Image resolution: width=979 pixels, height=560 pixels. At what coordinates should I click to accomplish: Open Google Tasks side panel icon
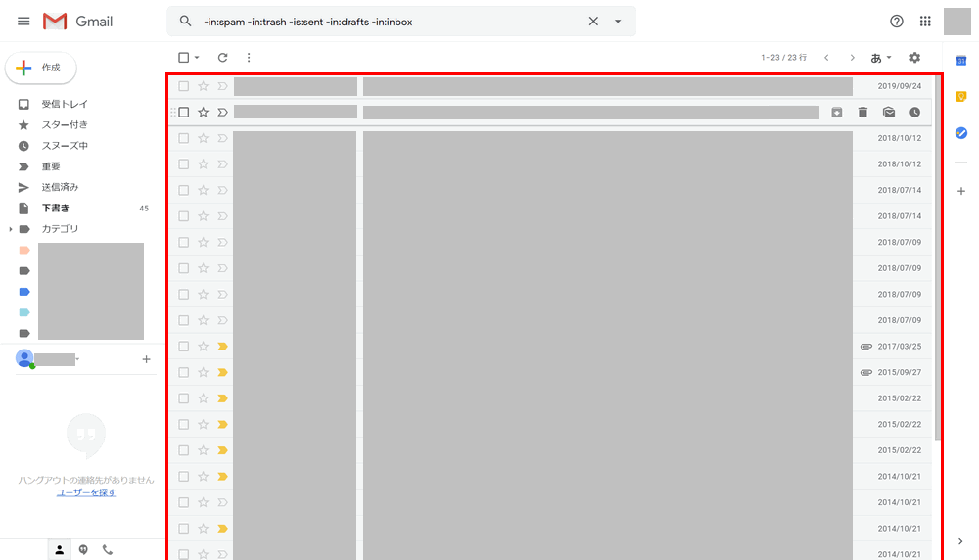[961, 133]
